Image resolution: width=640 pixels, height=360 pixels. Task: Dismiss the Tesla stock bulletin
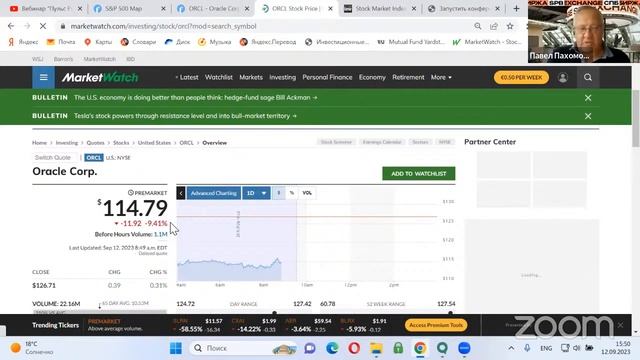coord(588,116)
